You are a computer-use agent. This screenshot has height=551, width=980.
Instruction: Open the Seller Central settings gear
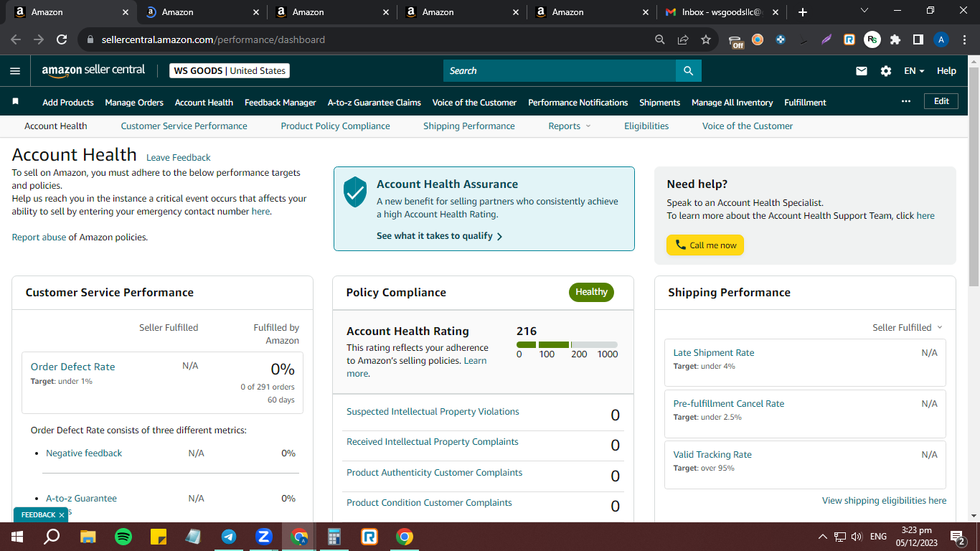[886, 71]
